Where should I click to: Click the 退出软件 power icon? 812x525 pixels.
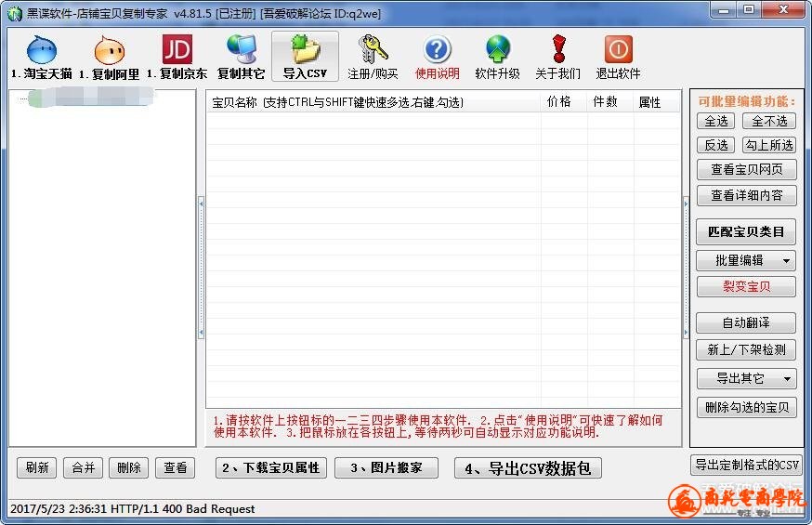(x=618, y=50)
